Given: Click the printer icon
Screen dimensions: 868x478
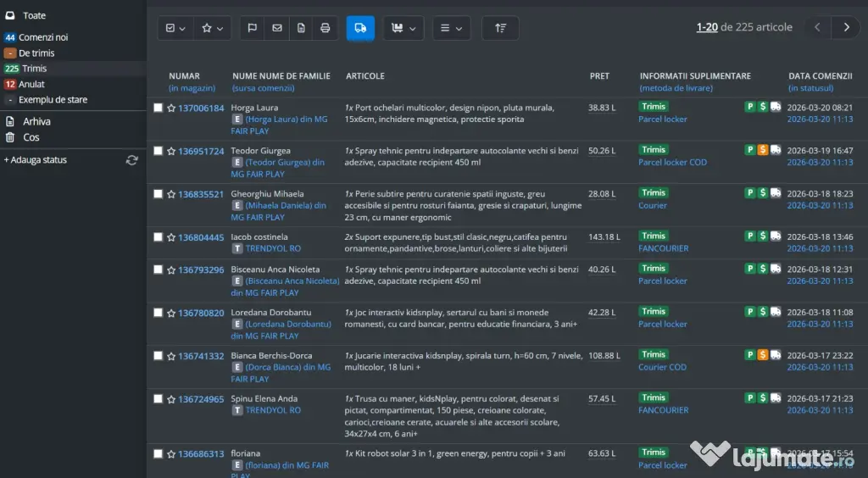Looking at the screenshot, I should pyautogui.click(x=325, y=28).
